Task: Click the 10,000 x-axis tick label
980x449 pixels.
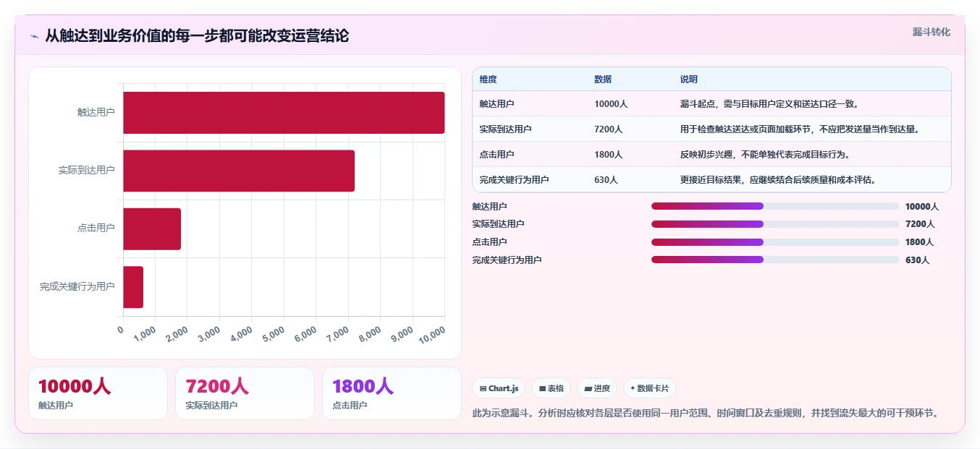Action: tap(431, 335)
